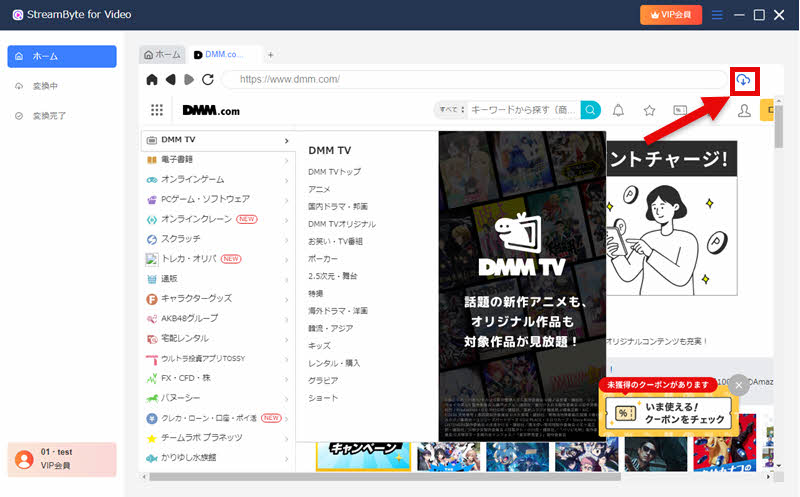Expand the トレカ・オリパ category
This screenshot has height=497, width=800.
pyautogui.click(x=217, y=259)
